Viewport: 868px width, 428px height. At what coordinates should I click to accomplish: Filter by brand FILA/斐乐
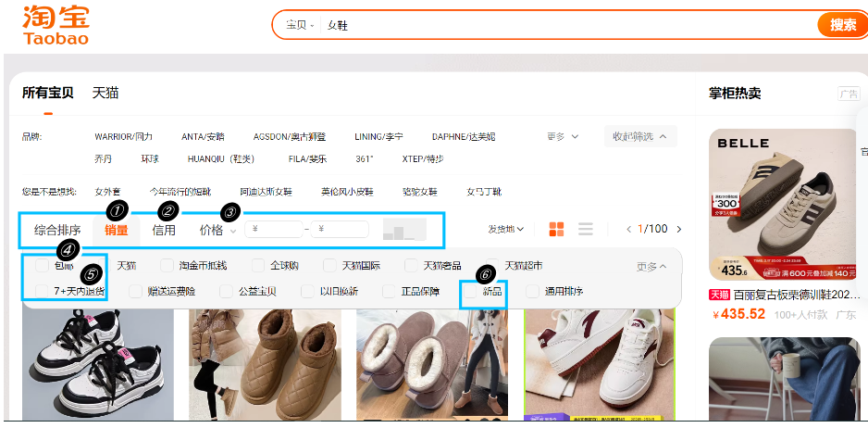[307, 159]
